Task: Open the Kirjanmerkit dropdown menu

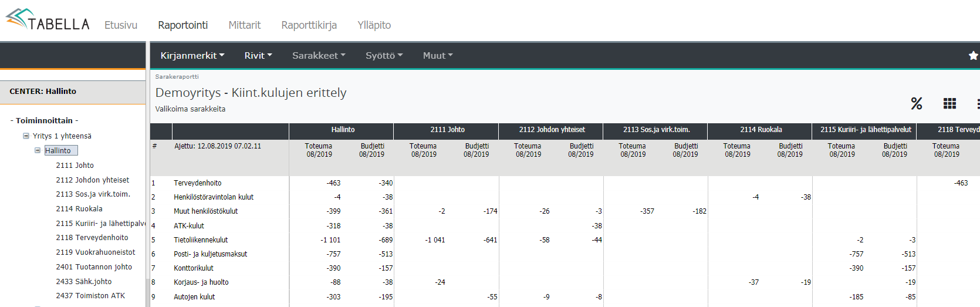Action: [x=192, y=55]
